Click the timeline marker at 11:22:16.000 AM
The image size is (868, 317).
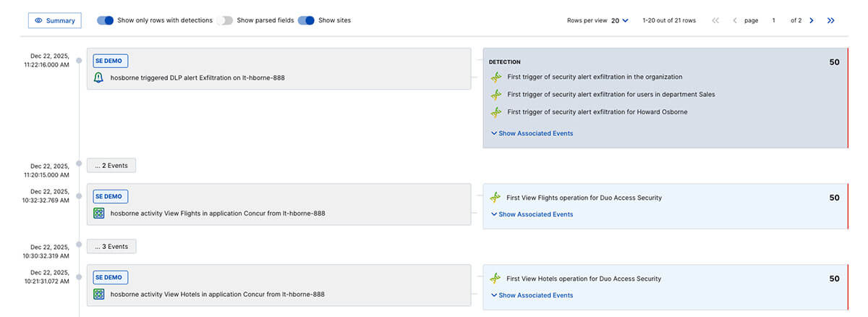point(79,61)
